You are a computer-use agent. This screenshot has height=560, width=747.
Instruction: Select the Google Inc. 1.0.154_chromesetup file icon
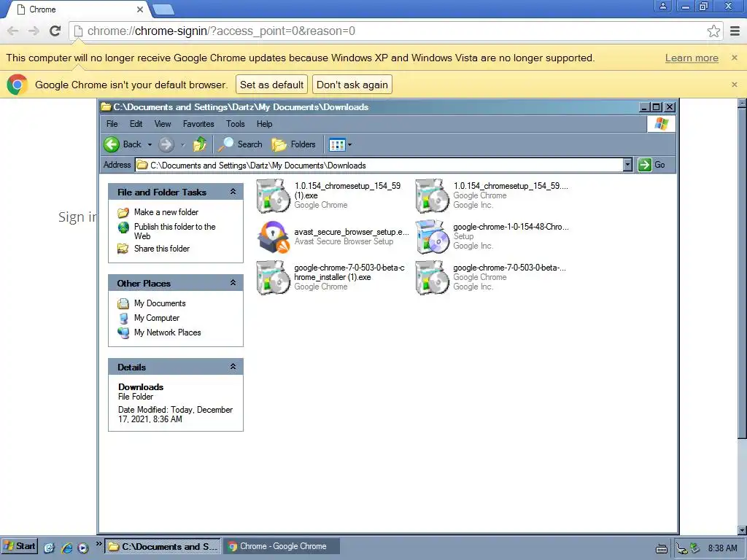coord(432,195)
